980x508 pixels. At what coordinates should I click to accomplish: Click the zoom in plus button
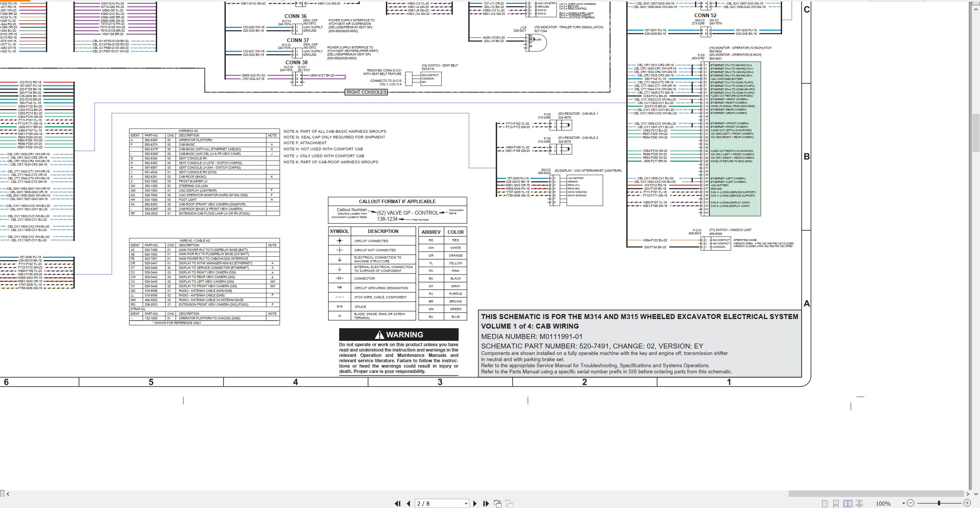(x=967, y=503)
